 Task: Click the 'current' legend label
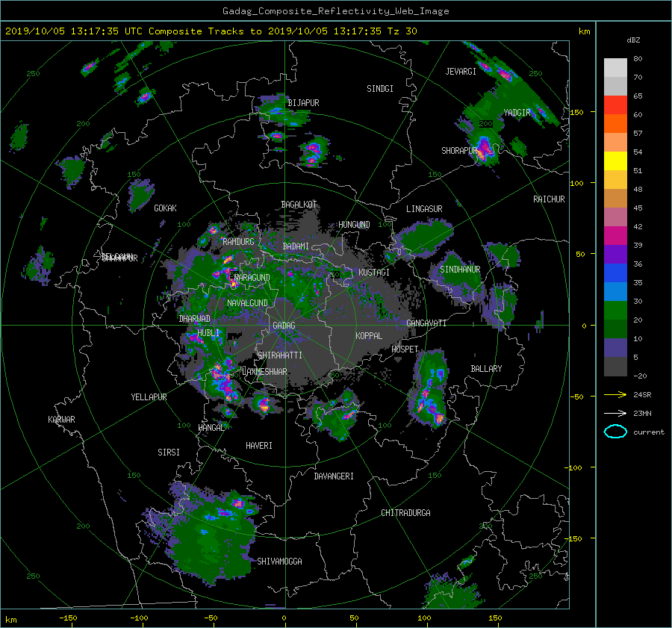click(x=648, y=432)
